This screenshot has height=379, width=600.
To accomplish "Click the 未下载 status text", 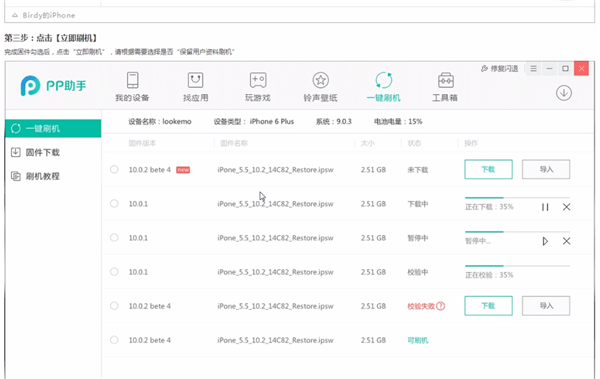I will (x=418, y=170).
